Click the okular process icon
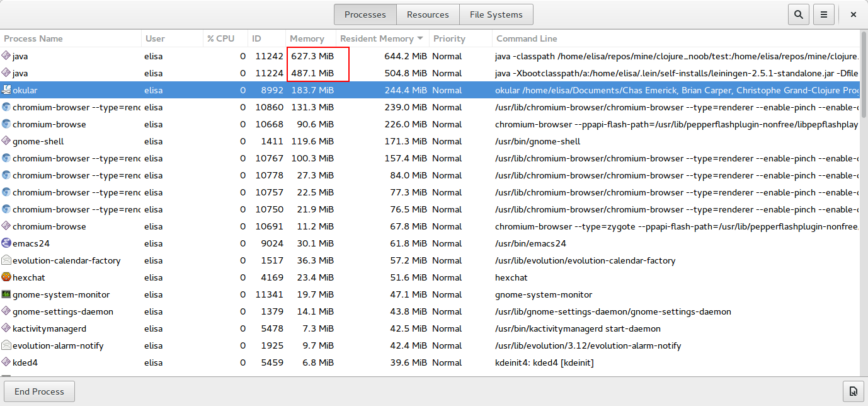The height and width of the screenshot is (406, 868). pos(6,90)
